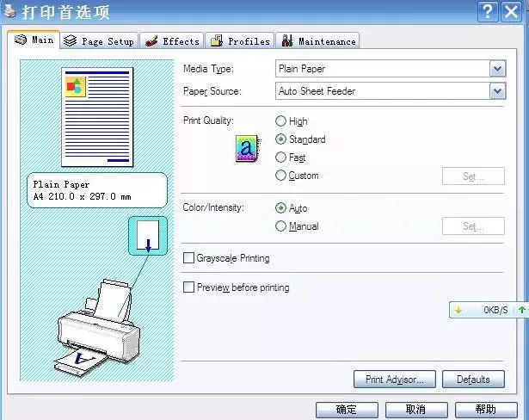Switch to the Page Setup tab
The height and width of the screenshot is (420, 529).
point(99,41)
